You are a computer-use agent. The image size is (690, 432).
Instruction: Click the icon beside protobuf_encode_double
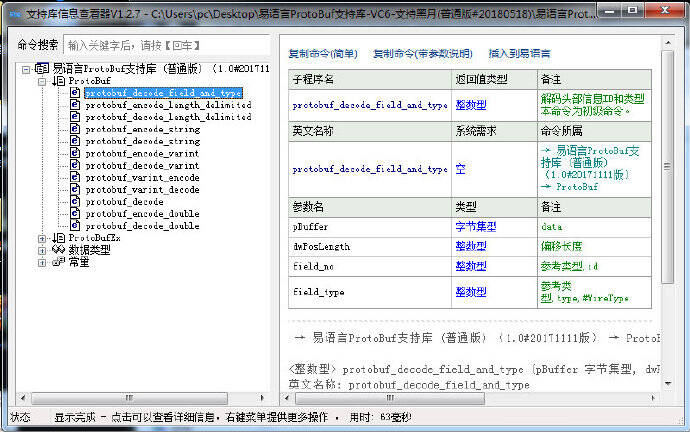[75, 214]
